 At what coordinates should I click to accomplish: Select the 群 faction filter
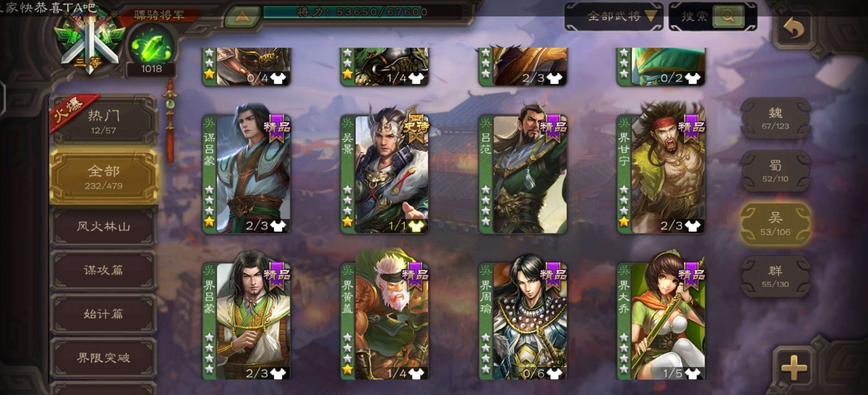point(776,276)
